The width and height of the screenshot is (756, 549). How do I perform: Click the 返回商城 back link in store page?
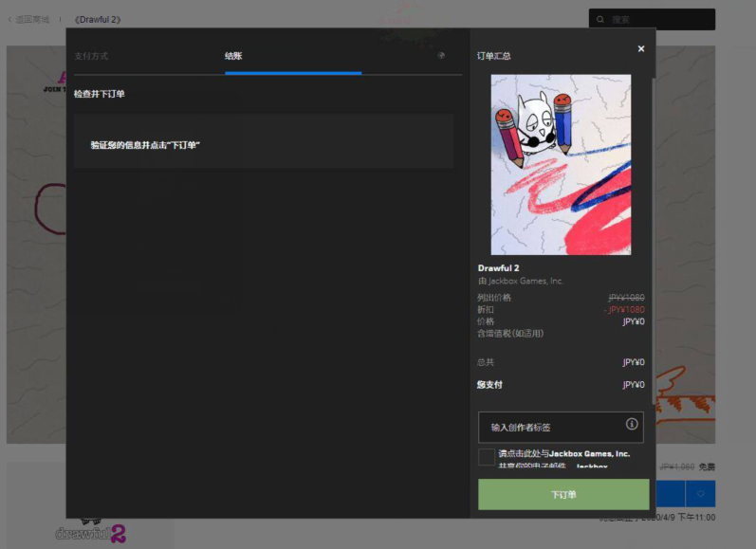coord(28,20)
